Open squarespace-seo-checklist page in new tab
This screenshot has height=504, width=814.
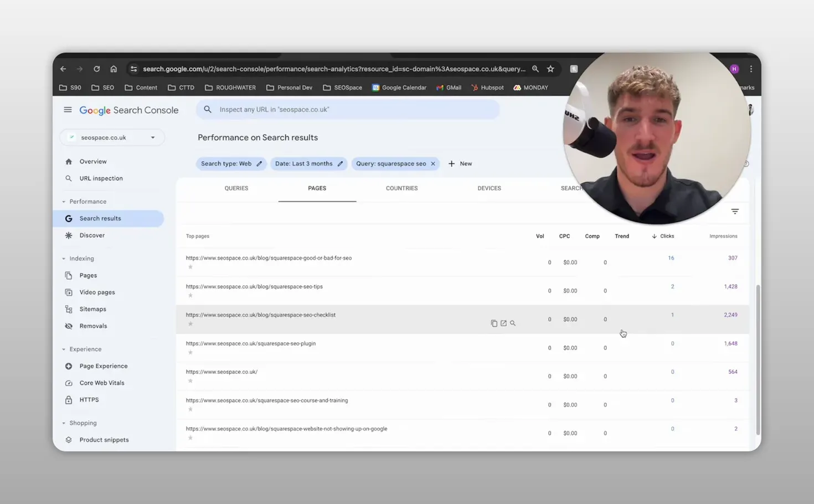(503, 323)
